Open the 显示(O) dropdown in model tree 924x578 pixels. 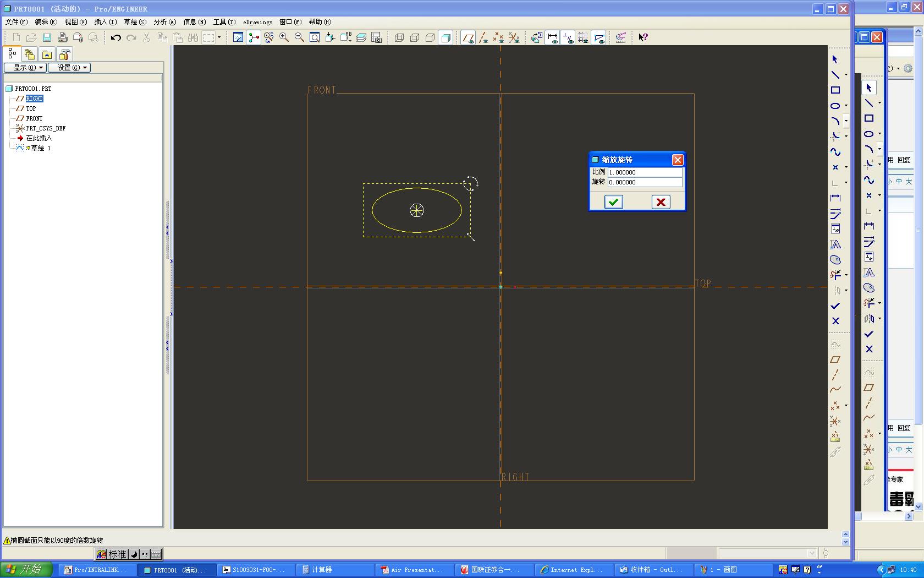coord(25,68)
